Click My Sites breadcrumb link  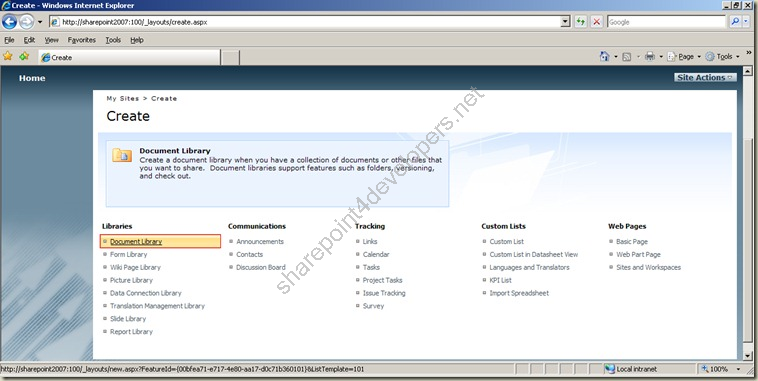click(x=123, y=98)
